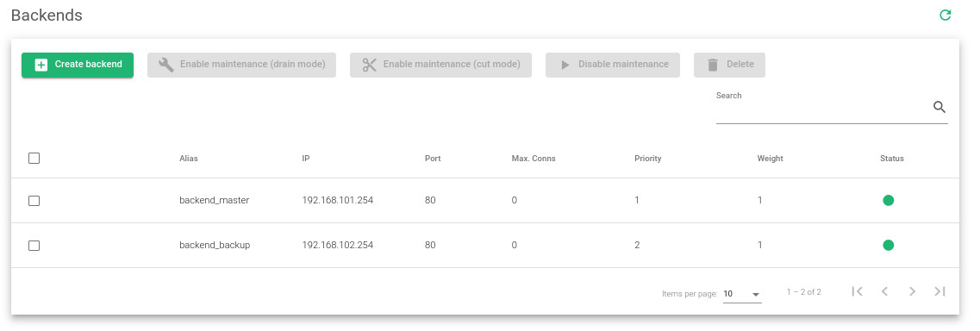Check the backend_backup row checkbox
Image resolution: width=980 pixels, height=331 pixels.
[34, 246]
